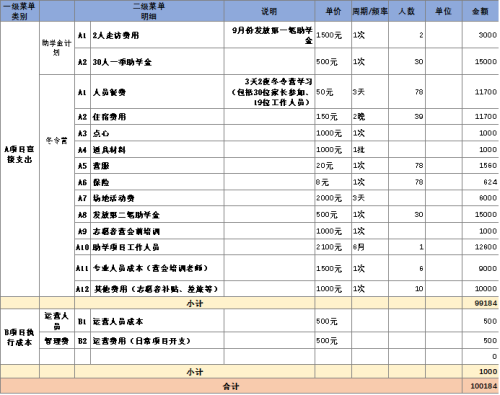Click the 单价 header cell
This screenshot has height=395, width=500.
coord(333,11)
